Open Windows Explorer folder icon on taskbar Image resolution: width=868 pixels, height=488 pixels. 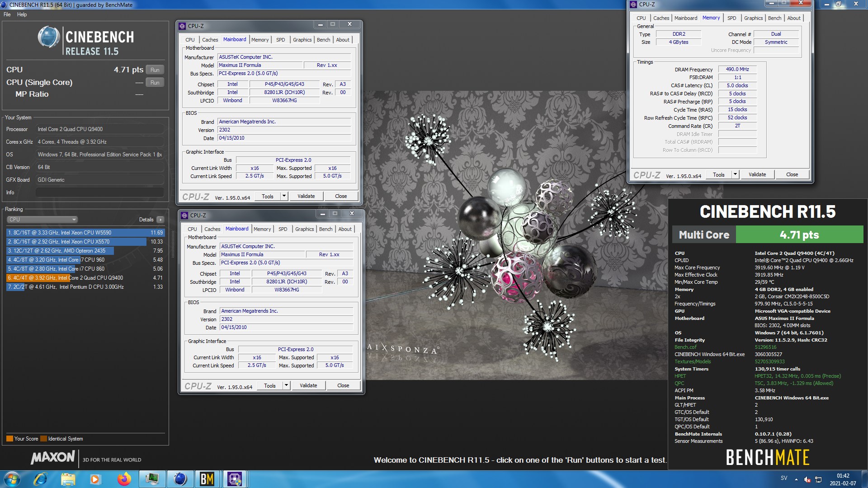click(68, 479)
